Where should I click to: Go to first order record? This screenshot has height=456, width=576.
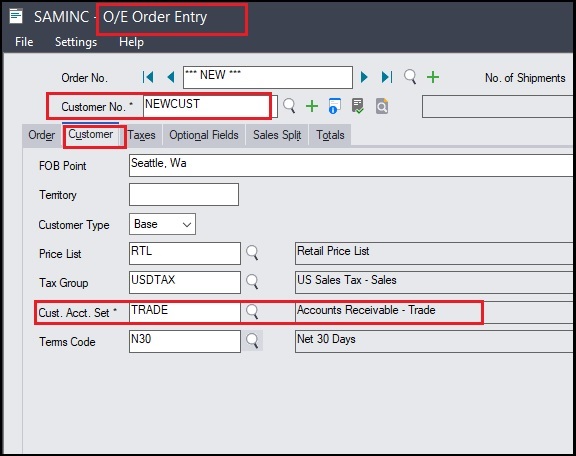coord(148,77)
